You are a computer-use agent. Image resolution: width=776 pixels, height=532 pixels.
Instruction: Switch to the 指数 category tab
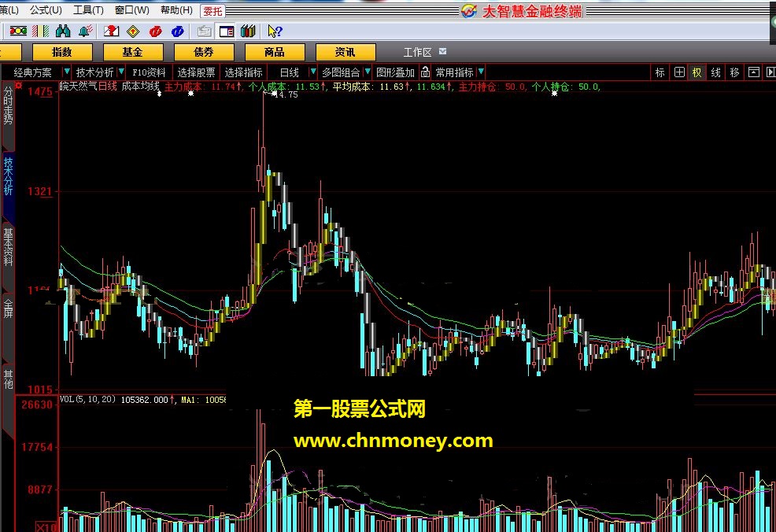62,52
